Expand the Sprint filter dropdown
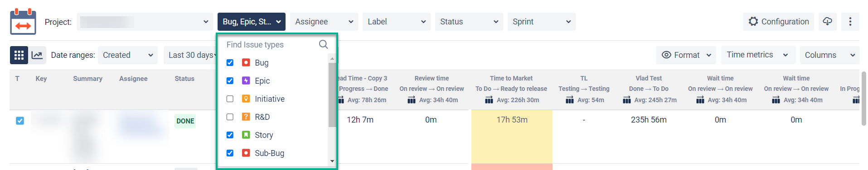Image resolution: width=868 pixels, height=170 pixels. pyautogui.click(x=541, y=22)
